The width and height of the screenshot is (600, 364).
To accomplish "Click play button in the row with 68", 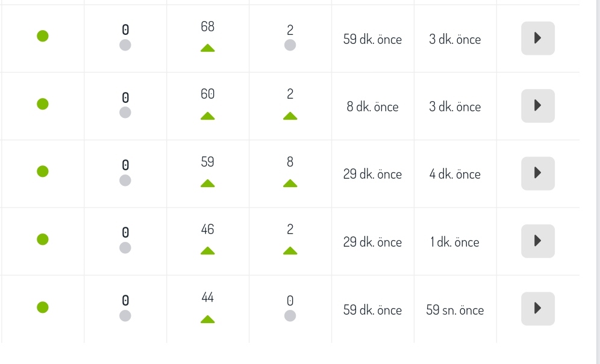I will (537, 39).
